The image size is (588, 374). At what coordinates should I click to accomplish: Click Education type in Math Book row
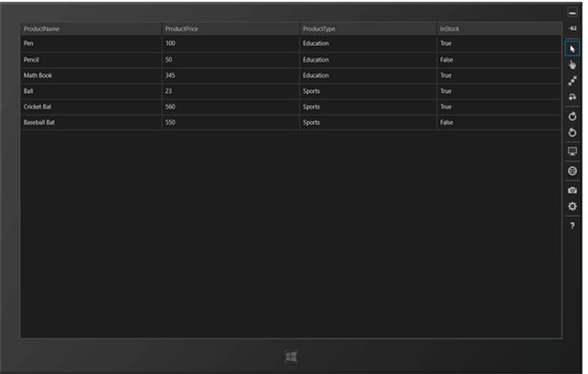[x=367, y=75]
